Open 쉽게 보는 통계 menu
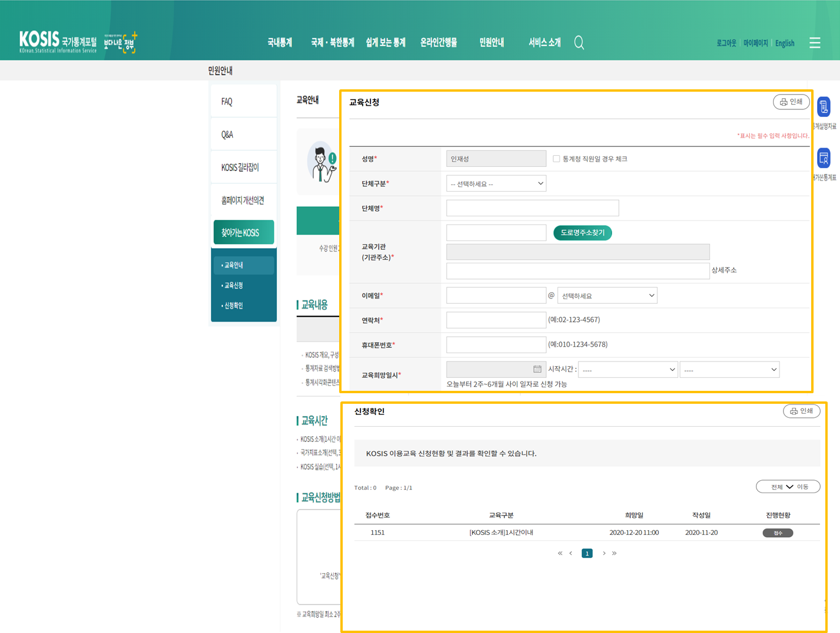This screenshot has height=633, width=840. (386, 42)
